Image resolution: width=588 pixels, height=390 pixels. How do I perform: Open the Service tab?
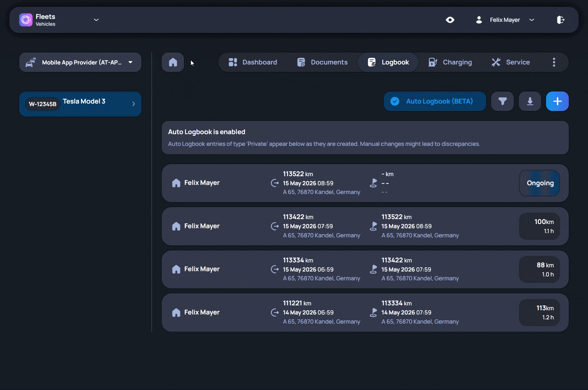click(511, 62)
